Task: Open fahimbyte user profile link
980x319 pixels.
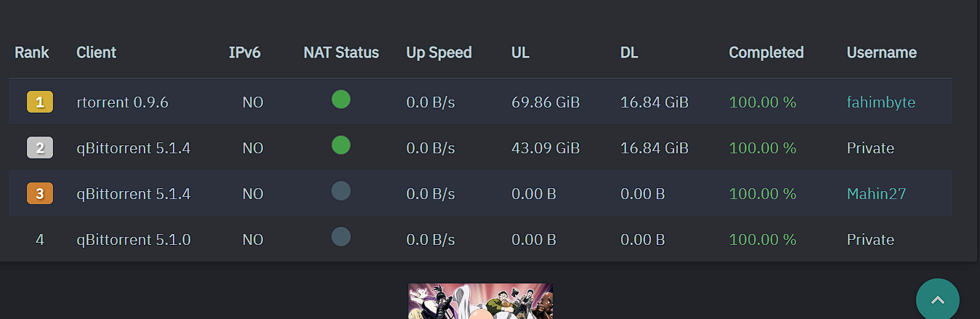Action: coord(880,102)
